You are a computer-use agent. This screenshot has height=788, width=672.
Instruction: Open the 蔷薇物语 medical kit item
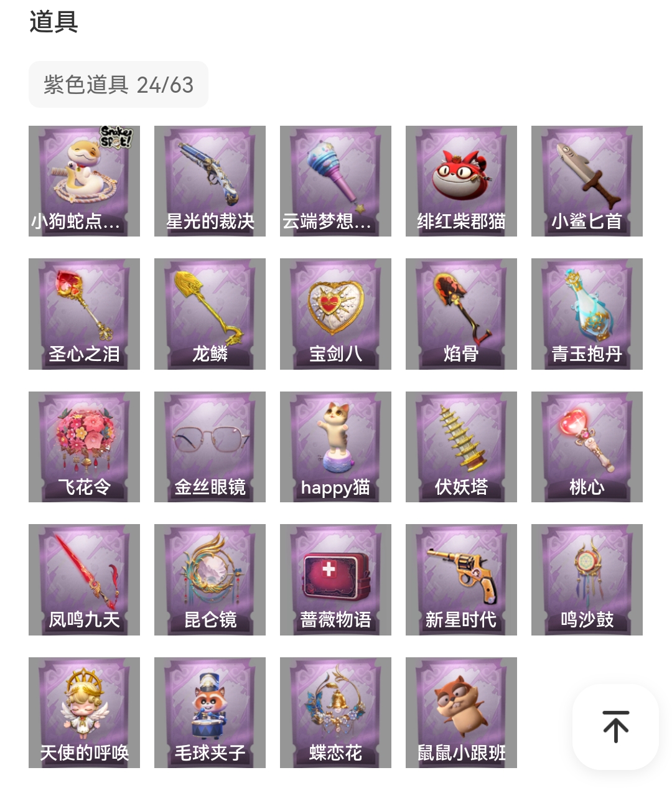[x=335, y=579]
